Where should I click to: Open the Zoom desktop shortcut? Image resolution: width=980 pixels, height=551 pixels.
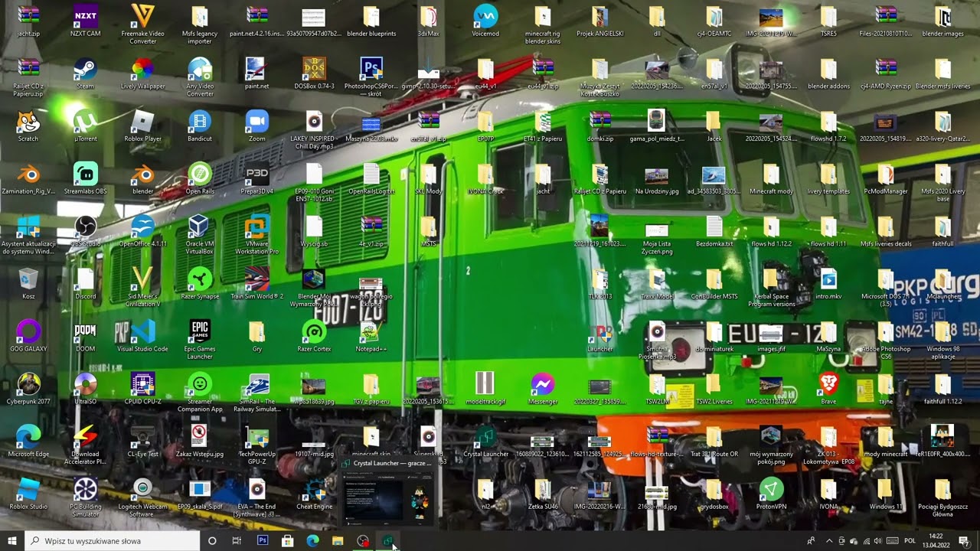pos(257,126)
